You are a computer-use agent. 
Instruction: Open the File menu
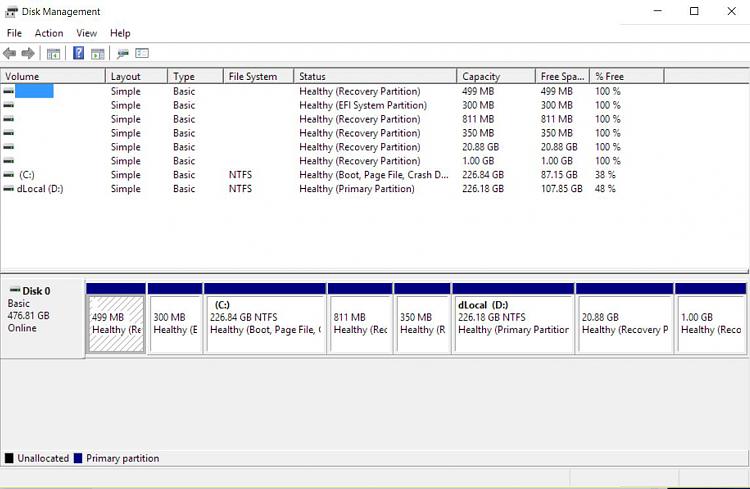point(14,33)
